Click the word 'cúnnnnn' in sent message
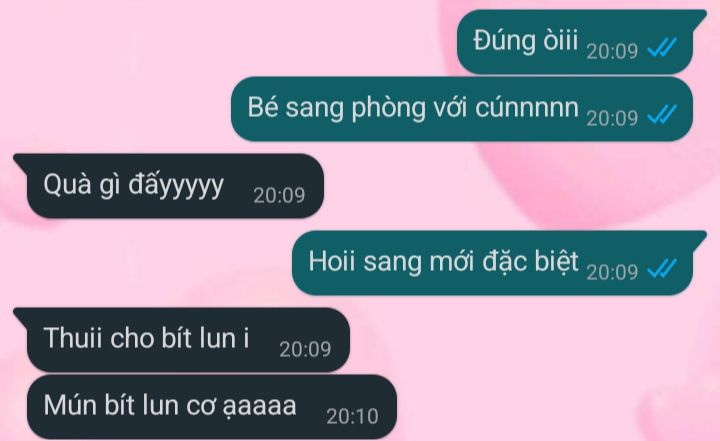720x441 pixels. (x=527, y=107)
